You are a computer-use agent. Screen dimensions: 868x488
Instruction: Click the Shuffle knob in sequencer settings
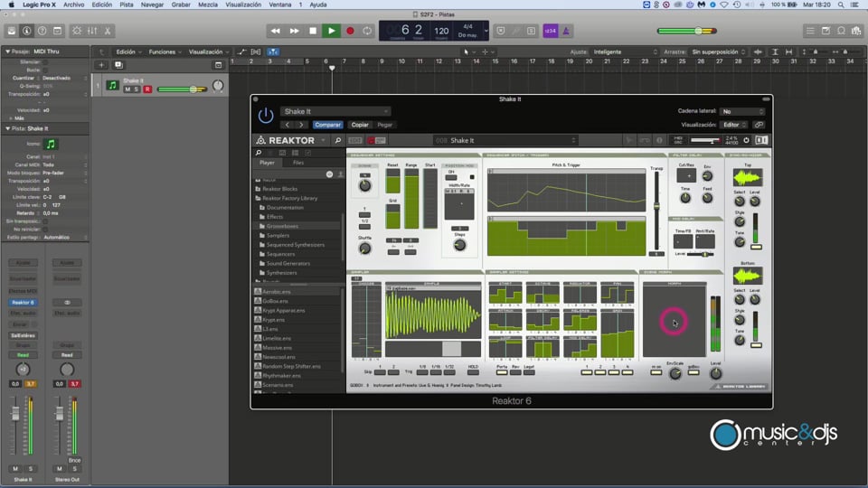[x=364, y=249]
